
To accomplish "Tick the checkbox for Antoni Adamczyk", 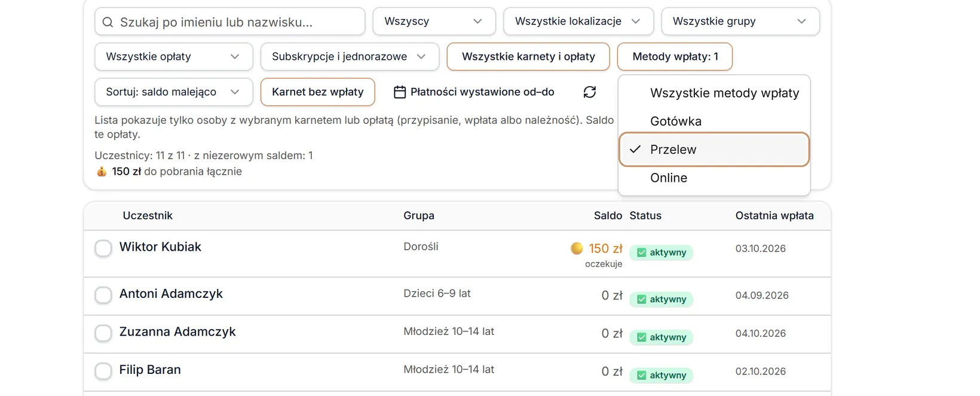I will coord(103,295).
